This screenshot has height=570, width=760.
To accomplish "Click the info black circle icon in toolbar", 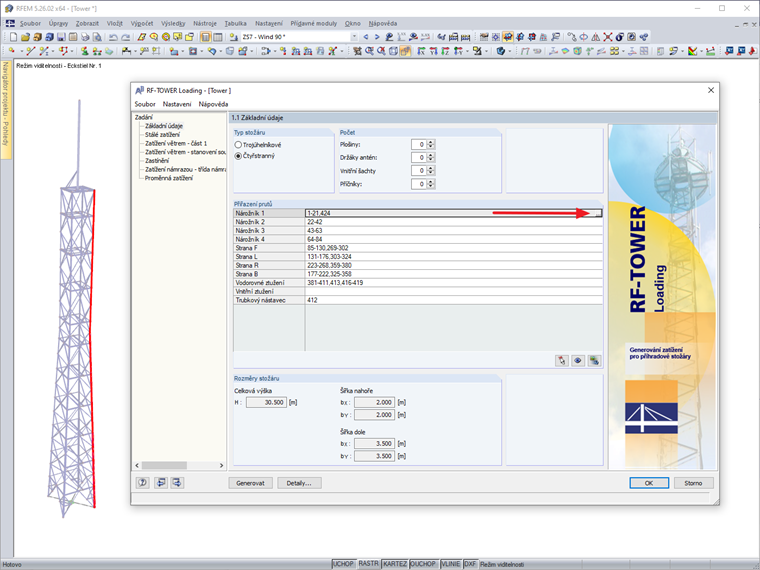I will (x=619, y=37).
